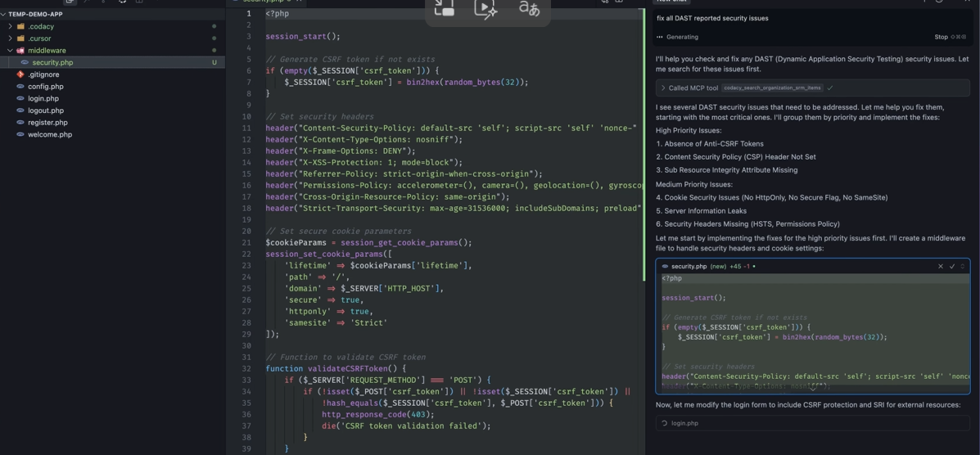Click the codacy_search_organization_srm_items tag
The image size is (980, 455).
click(x=773, y=88)
